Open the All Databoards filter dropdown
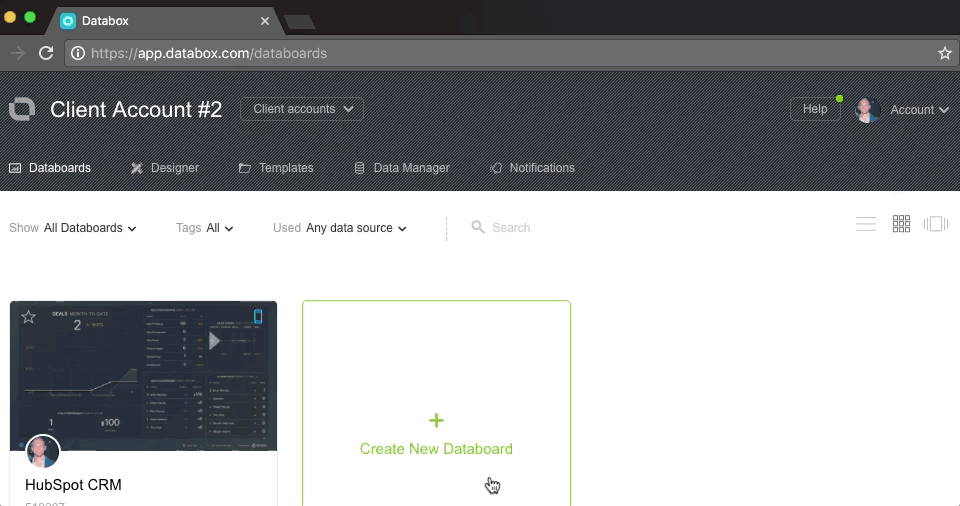 point(90,228)
